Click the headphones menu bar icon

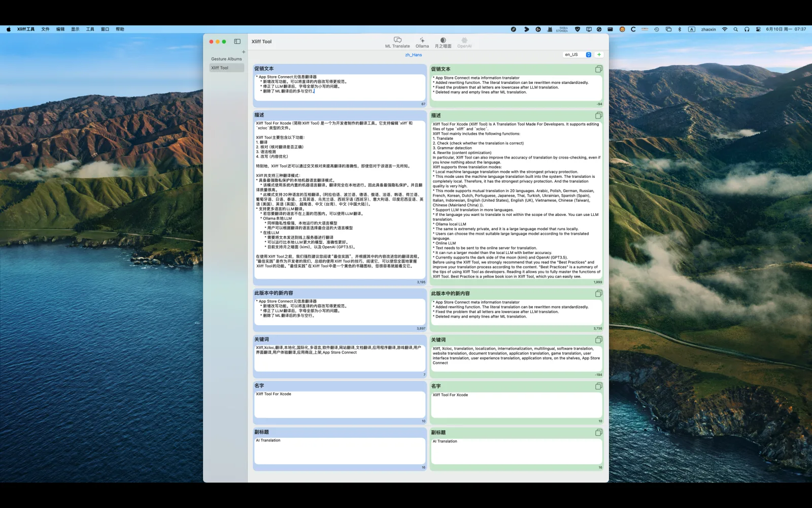coord(747,29)
